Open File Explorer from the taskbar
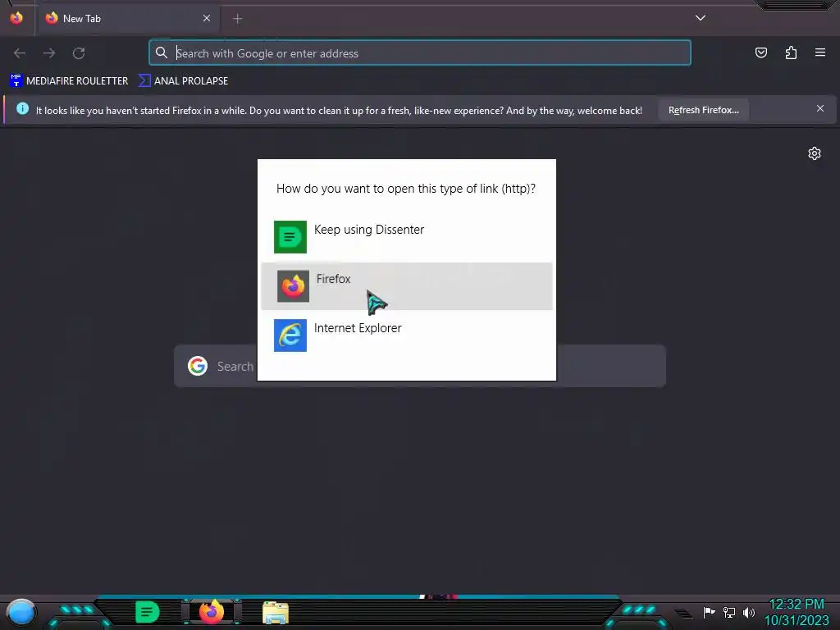This screenshot has height=630, width=840. point(276,613)
